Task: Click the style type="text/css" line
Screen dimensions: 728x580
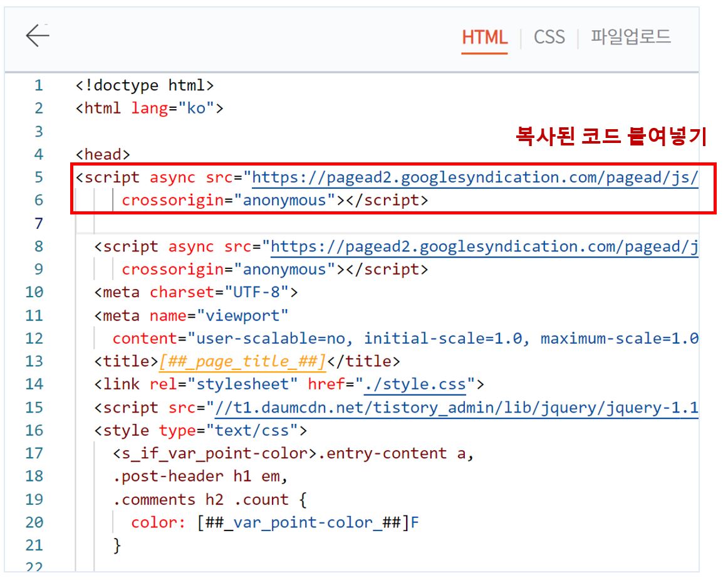Action: coord(200,431)
